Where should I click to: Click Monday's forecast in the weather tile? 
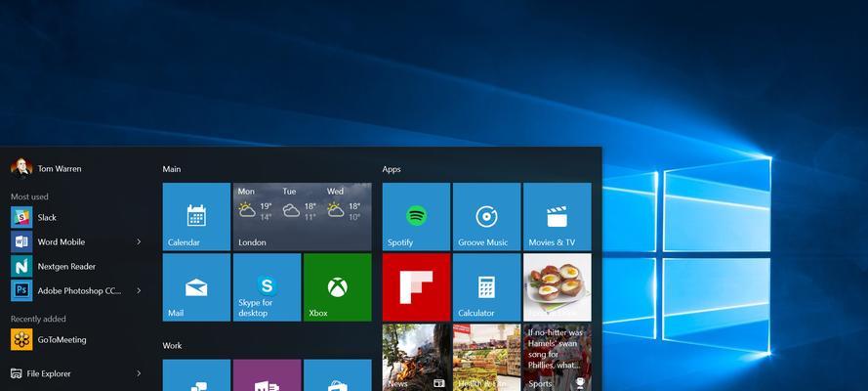tap(255, 205)
